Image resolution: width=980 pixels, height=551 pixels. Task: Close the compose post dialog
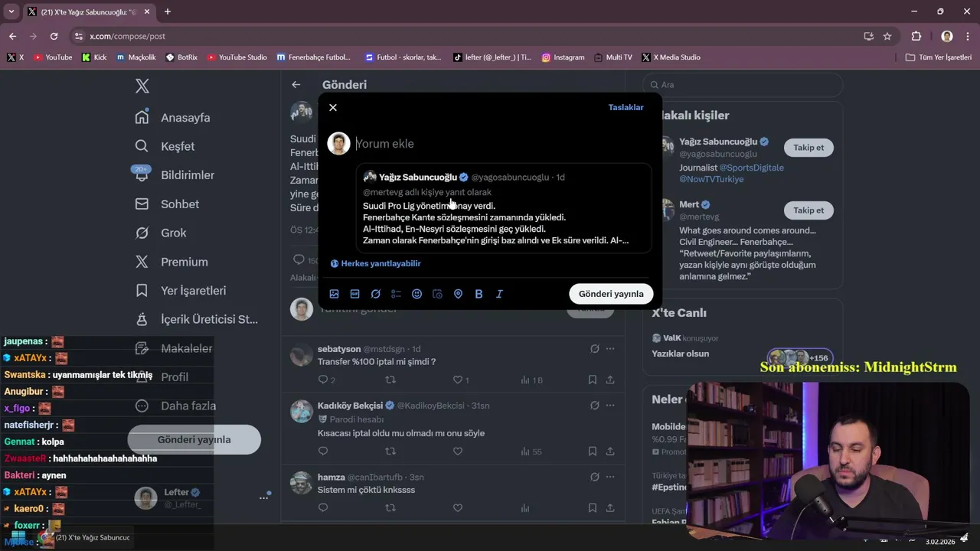333,107
